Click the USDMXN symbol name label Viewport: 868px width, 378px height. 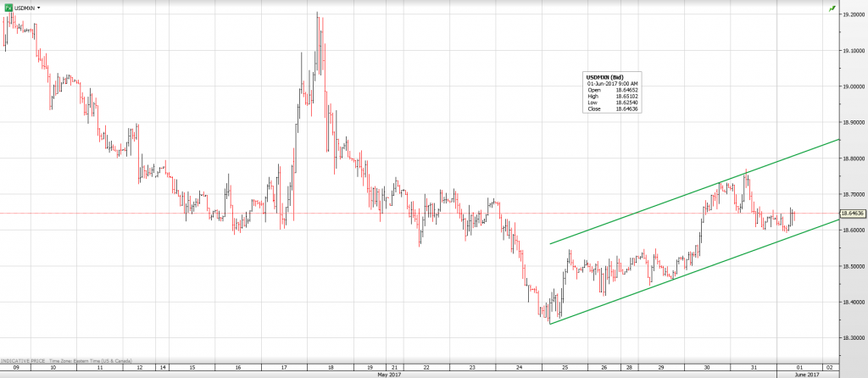point(25,7)
